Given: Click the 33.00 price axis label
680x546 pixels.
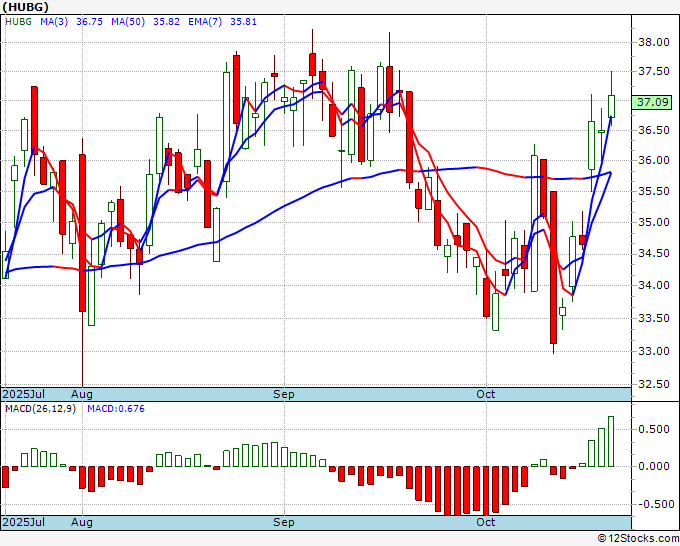Looking at the screenshot, I should coord(654,351).
